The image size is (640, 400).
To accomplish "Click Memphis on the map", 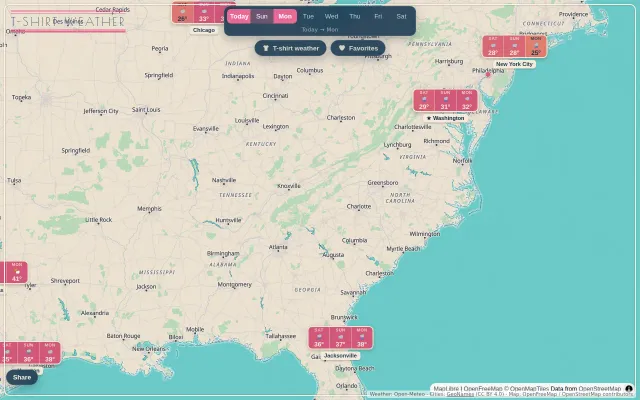I will tap(149, 209).
